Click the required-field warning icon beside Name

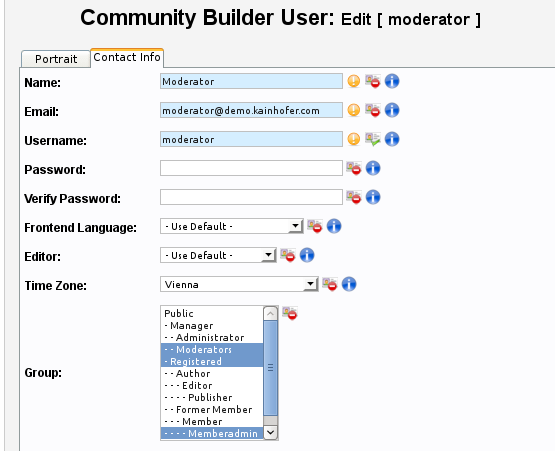coord(354,81)
